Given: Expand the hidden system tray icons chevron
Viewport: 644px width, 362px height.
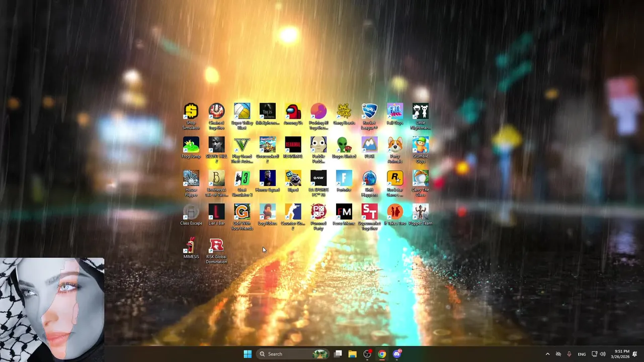Looking at the screenshot, I should click(x=547, y=354).
